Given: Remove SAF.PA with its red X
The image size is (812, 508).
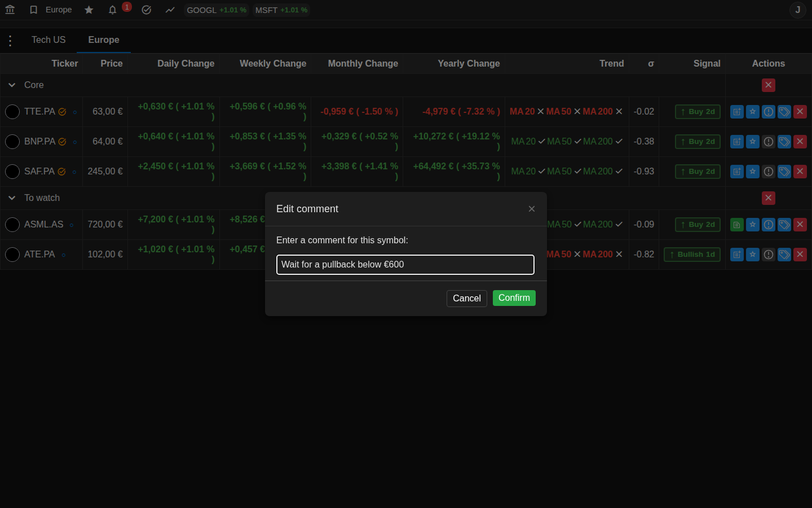Looking at the screenshot, I should coord(800,172).
